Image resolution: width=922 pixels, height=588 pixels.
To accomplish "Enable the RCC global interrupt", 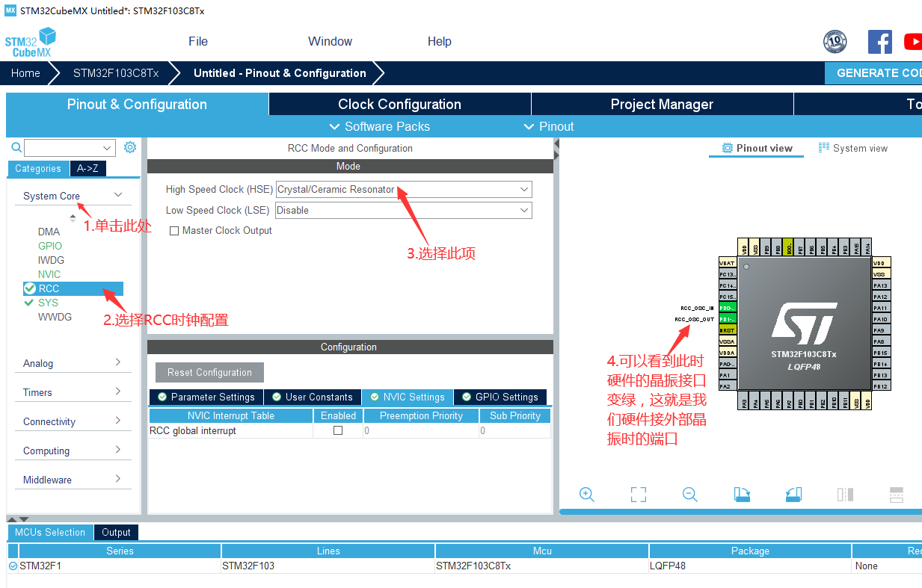I will [337, 430].
